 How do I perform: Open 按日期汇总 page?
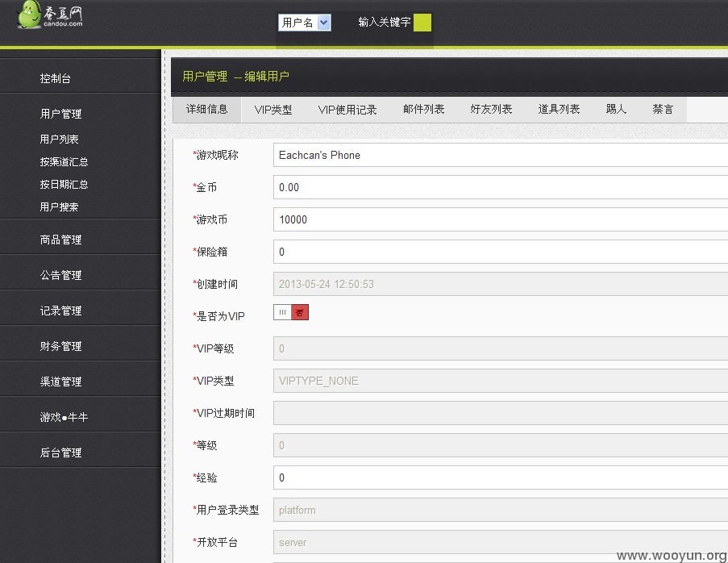pyautogui.click(x=64, y=185)
